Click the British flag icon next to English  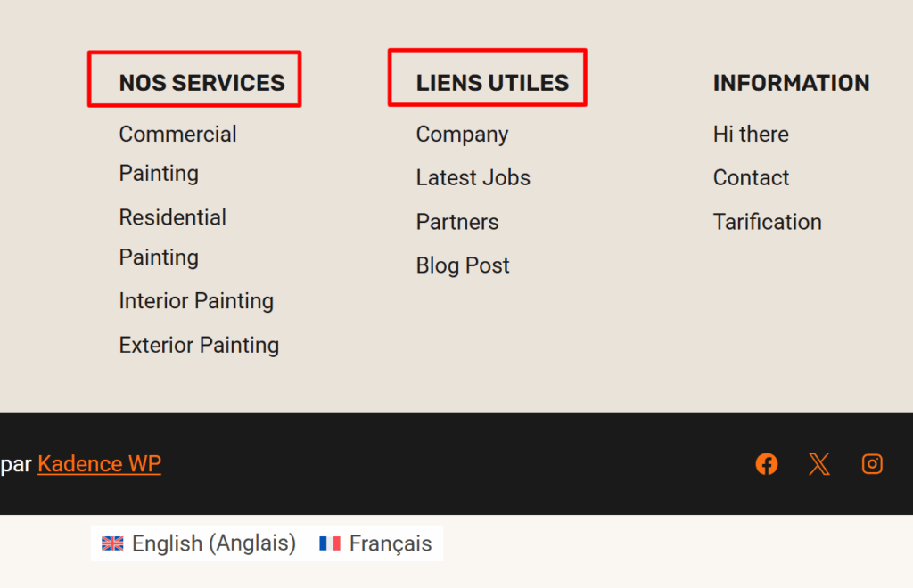112,543
